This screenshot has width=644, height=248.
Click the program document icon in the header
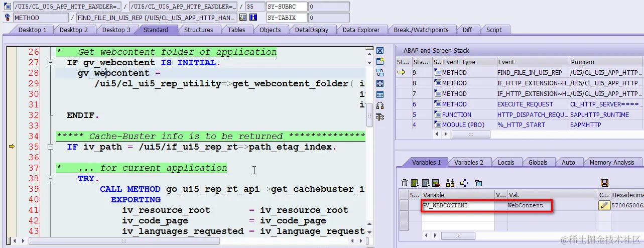click(x=7, y=7)
